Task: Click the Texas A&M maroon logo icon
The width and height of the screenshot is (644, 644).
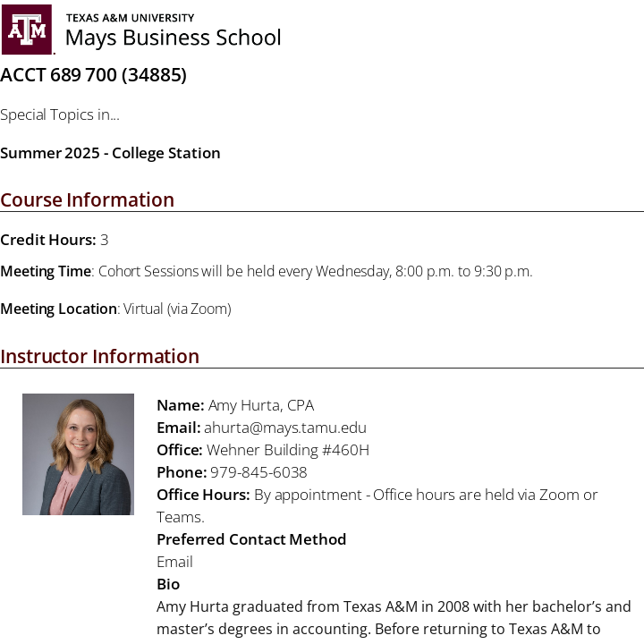Action: click(x=27, y=30)
